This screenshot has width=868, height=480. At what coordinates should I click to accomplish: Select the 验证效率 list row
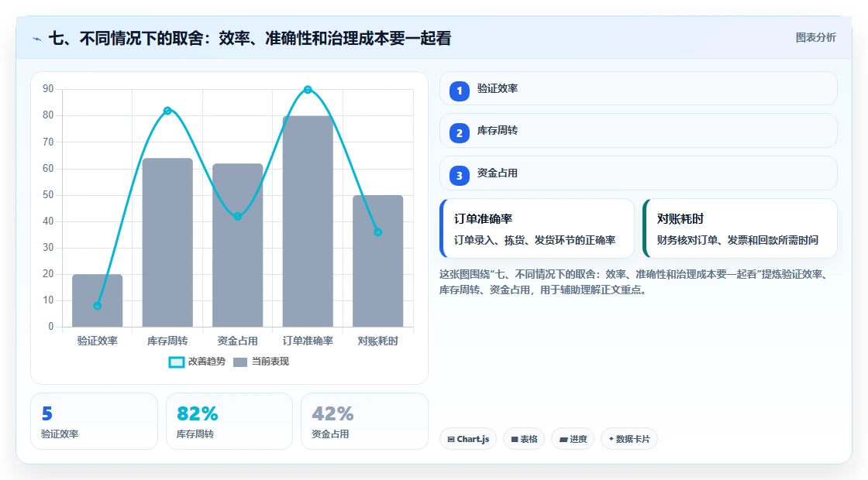coord(638,88)
